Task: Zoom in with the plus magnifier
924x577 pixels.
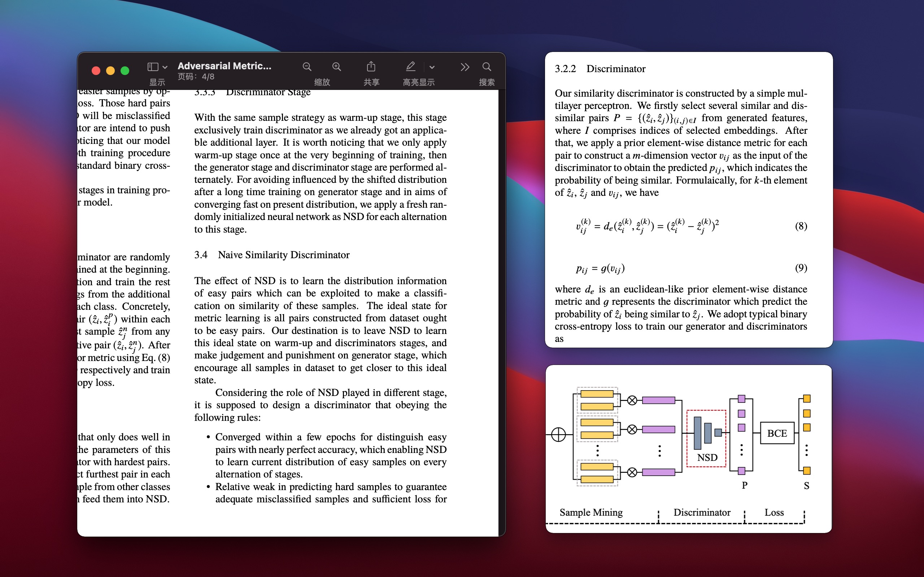Action: [336, 67]
